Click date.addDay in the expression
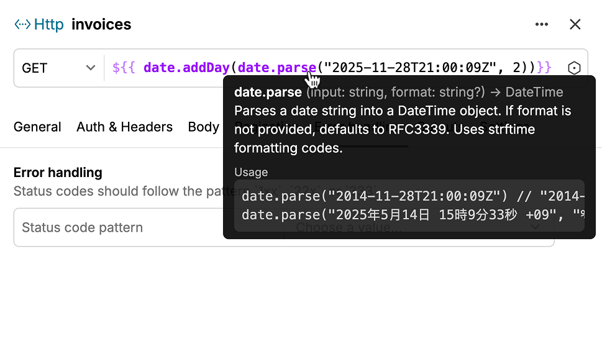Screen dimensions: 602x364 [x=186, y=68]
